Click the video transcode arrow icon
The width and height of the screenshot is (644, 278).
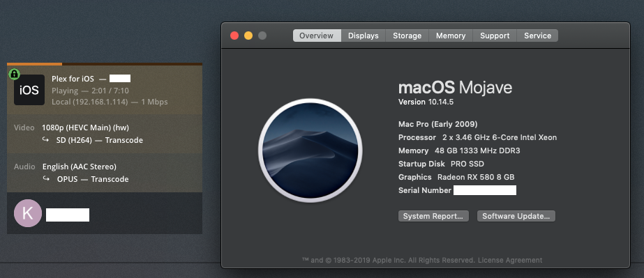(x=45, y=140)
